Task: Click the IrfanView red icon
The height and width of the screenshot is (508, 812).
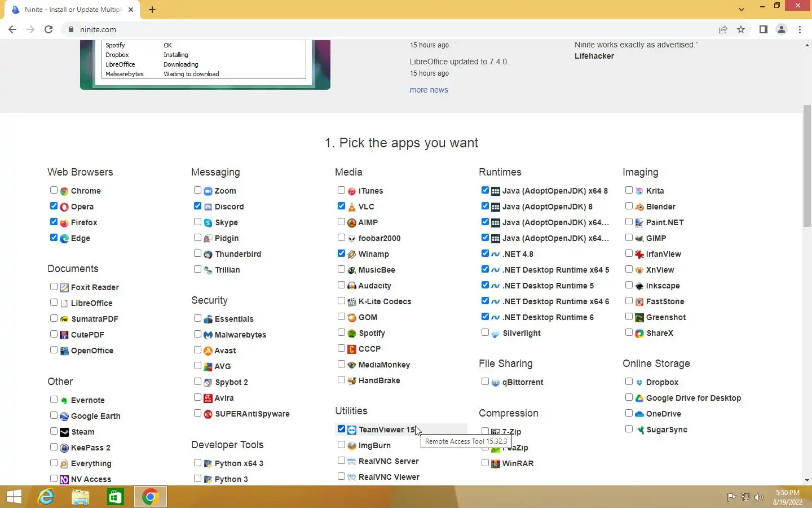Action: tap(639, 255)
